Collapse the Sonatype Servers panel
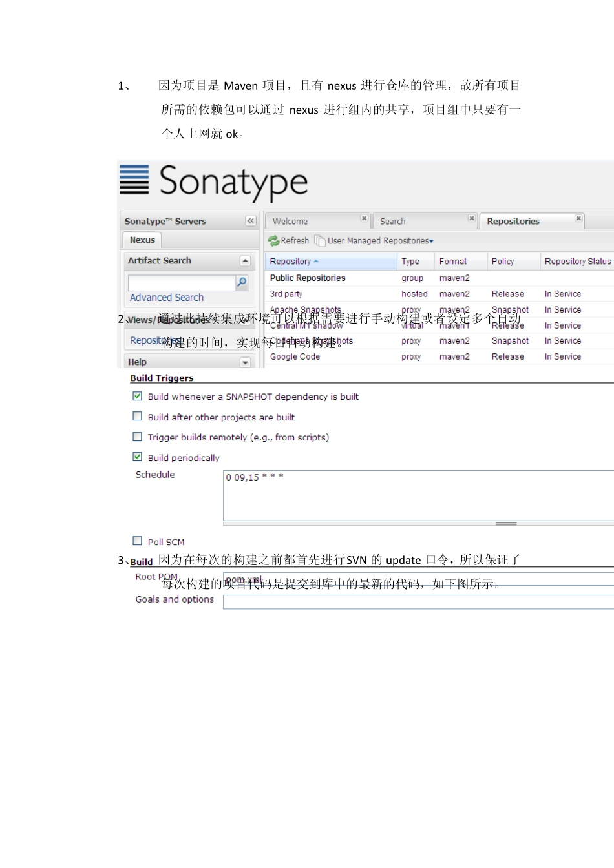The height and width of the screenshot is (868, 614). [x=251, y=221]
